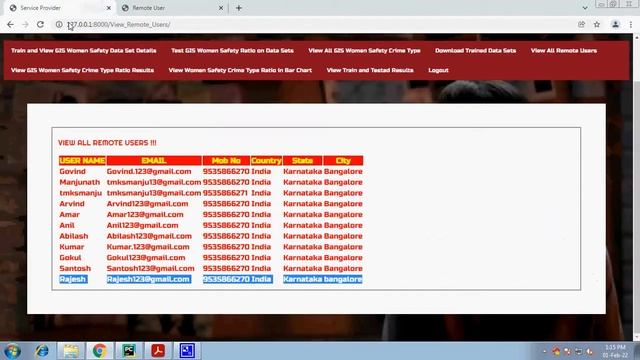
Task: Open Test GIS Women Safety Ratio on Data Sets
Action: click(232, 51)
